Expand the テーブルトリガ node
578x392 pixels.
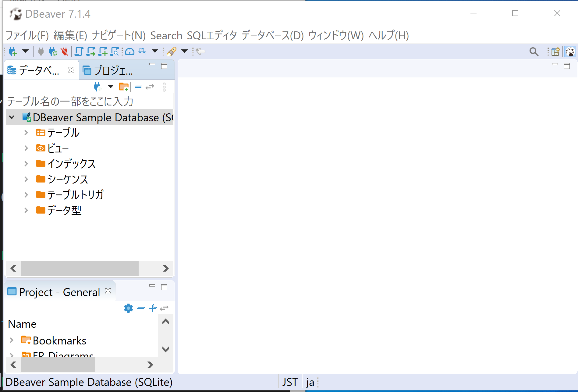[26, 194]
